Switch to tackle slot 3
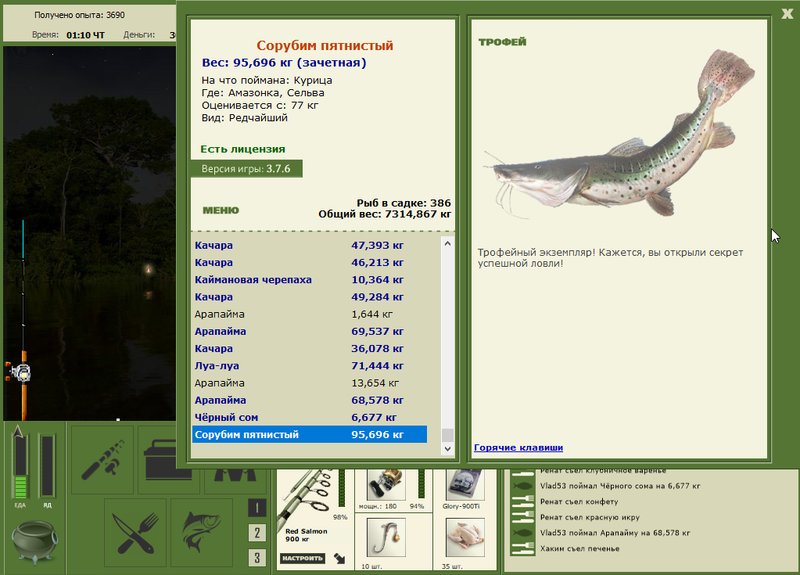Image resolution: width=800 pixels, height=575 pixels. coord(257,558)
